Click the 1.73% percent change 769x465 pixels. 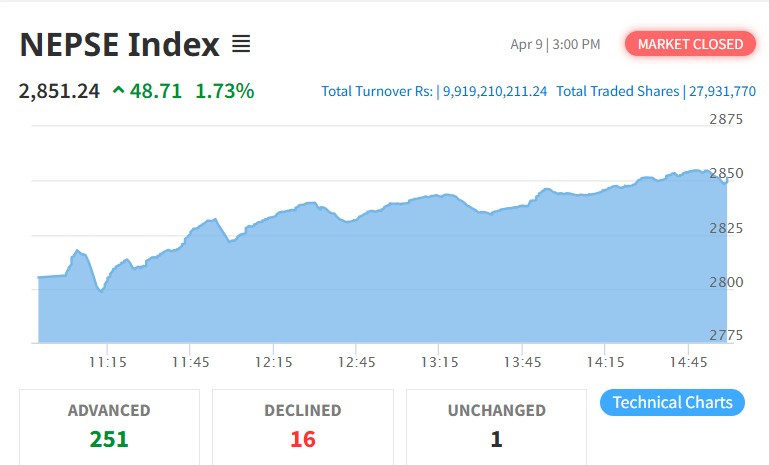pyautogui.click(x=224, y=91)
